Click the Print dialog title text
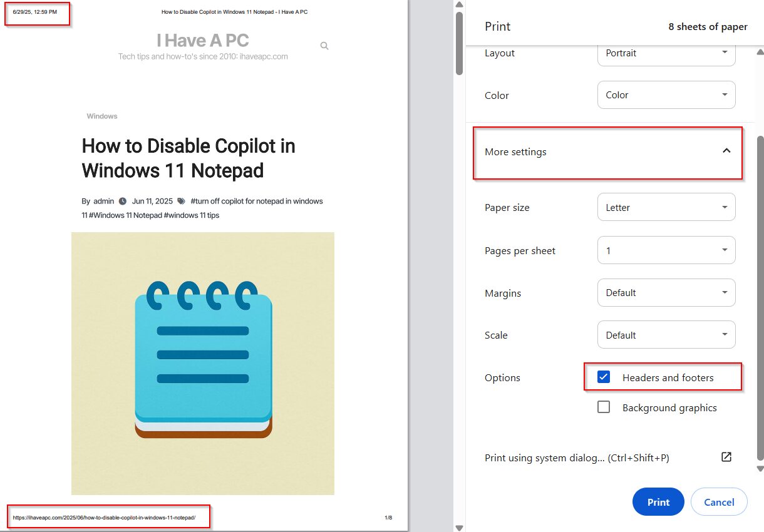This screenshot has width=764, height=532. tap(498, 26)
